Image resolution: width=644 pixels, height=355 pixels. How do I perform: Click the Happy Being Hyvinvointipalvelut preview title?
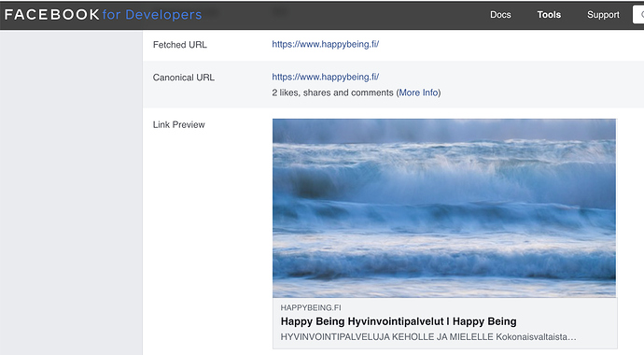point(399,321)
